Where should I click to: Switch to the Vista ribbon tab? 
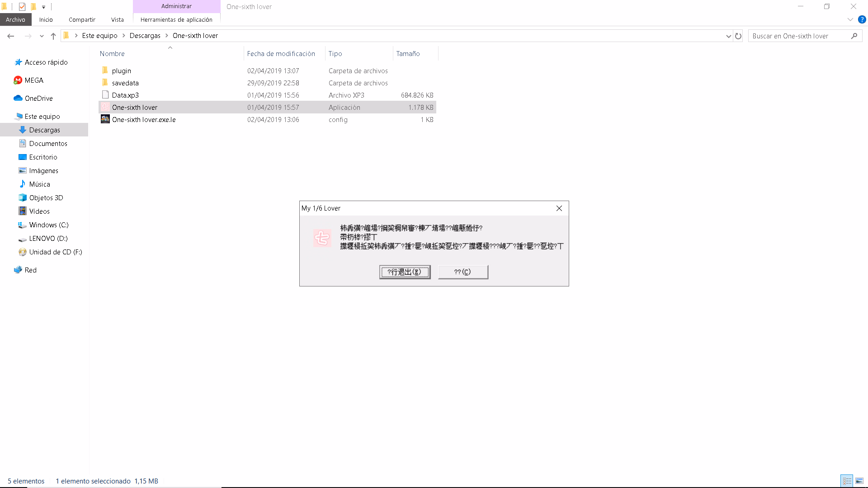118,19
